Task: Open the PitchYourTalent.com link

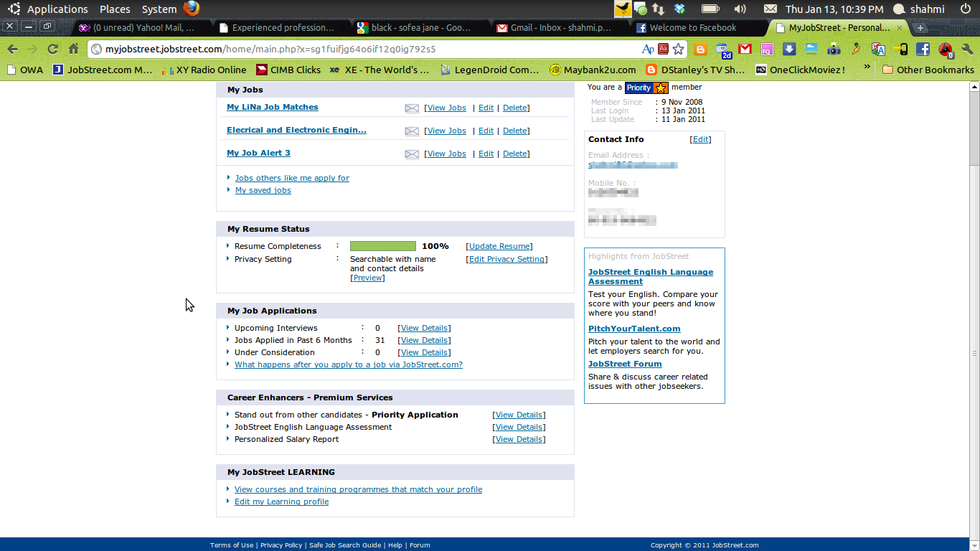Action: click(634, 329)
